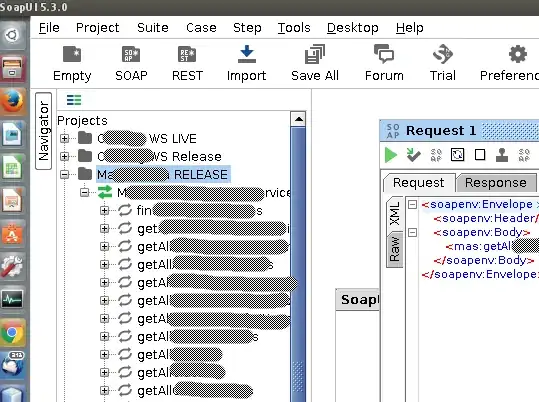Collapse soapenv:Envelope in XML editor
539x402 pixels.
(x=412, y=205)
